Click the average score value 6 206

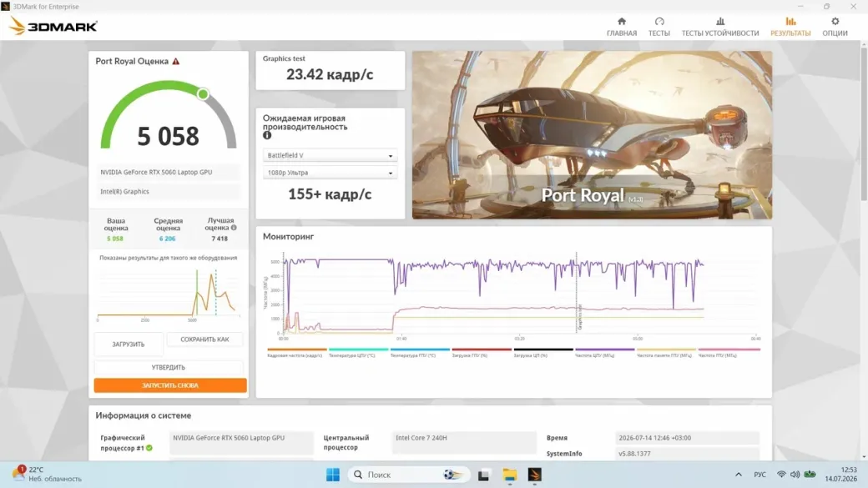167,239
